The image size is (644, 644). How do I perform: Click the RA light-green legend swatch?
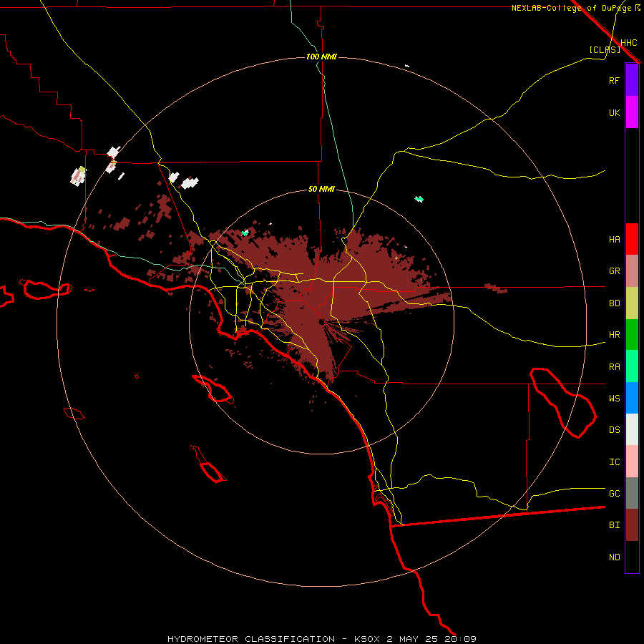point(632,366)
